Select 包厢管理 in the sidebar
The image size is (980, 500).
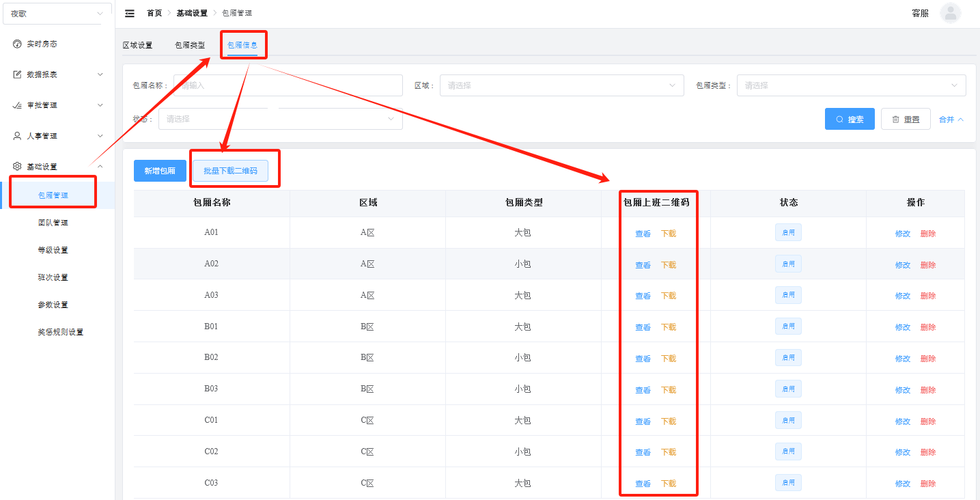point(57,195)
